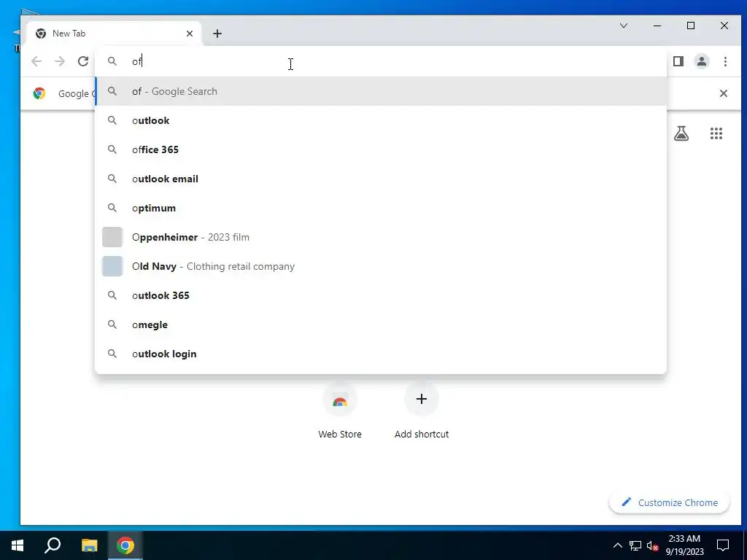Screen dimensions: 747x560
Task: Open the Windows Start menu
Action: pos(18,545)
